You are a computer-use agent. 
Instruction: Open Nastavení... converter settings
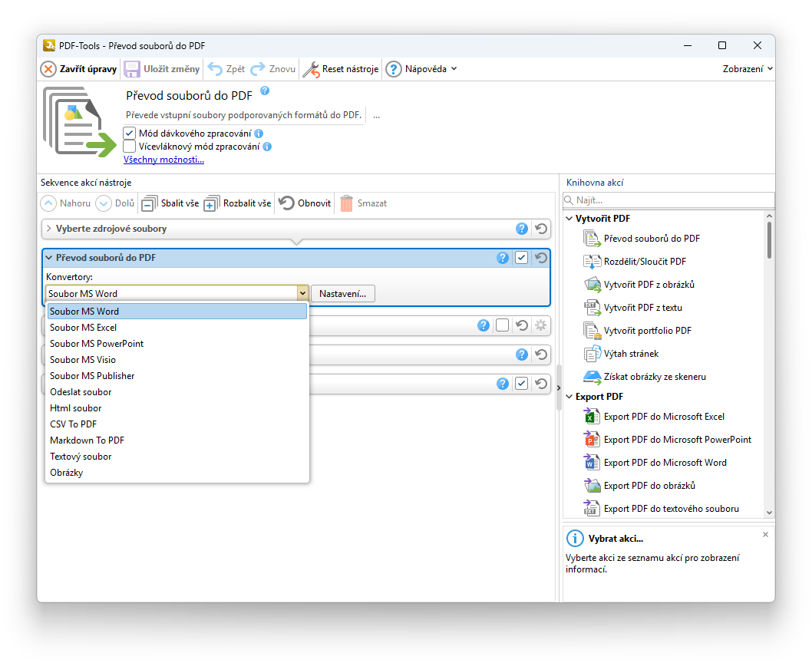point(343,294)
